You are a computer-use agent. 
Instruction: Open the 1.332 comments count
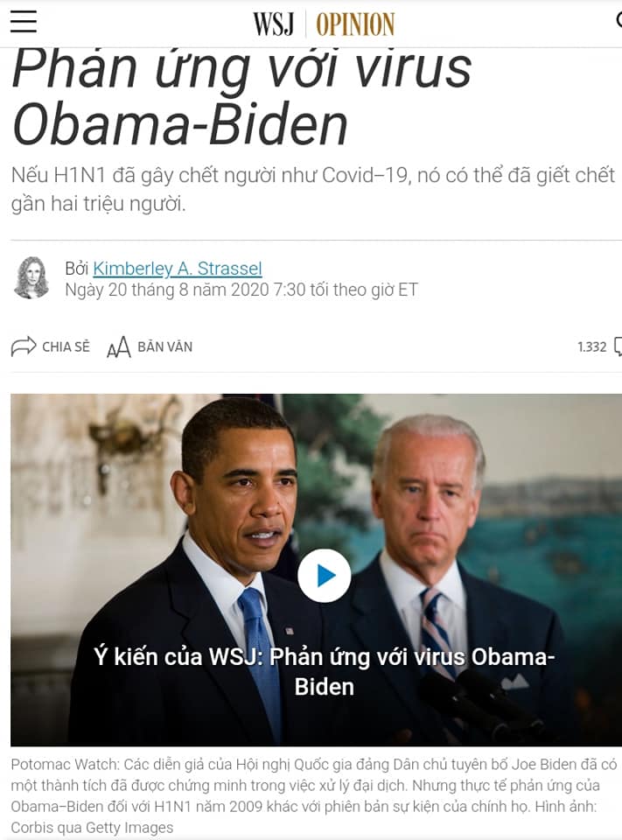592,347
